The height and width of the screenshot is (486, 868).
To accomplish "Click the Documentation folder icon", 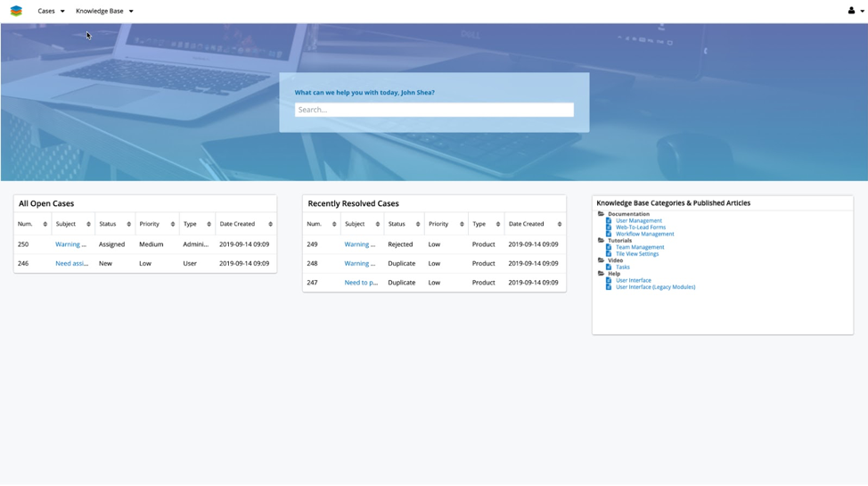I will 601,214.
